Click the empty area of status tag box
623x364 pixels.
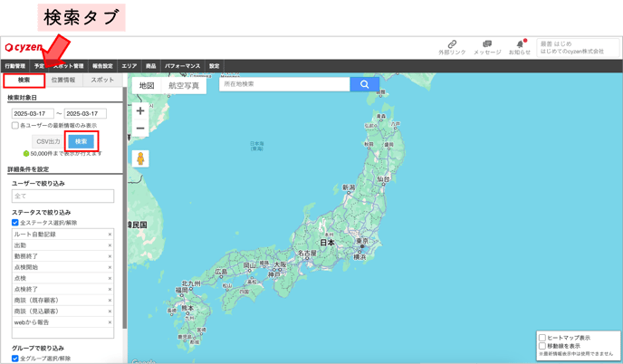62,333
